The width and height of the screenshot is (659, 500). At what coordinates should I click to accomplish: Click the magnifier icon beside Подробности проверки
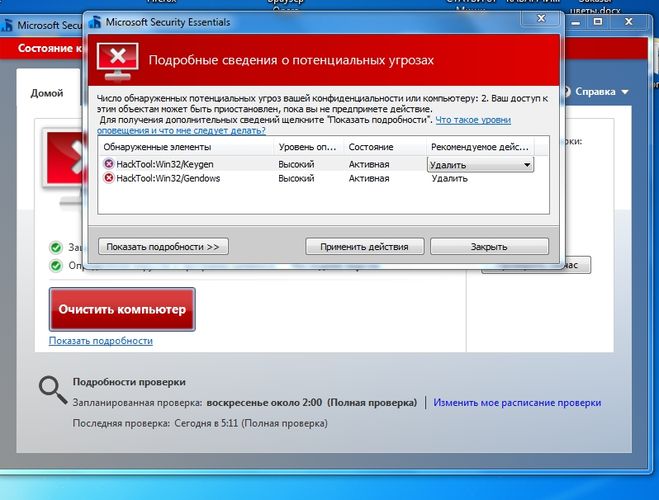point(53,390)
